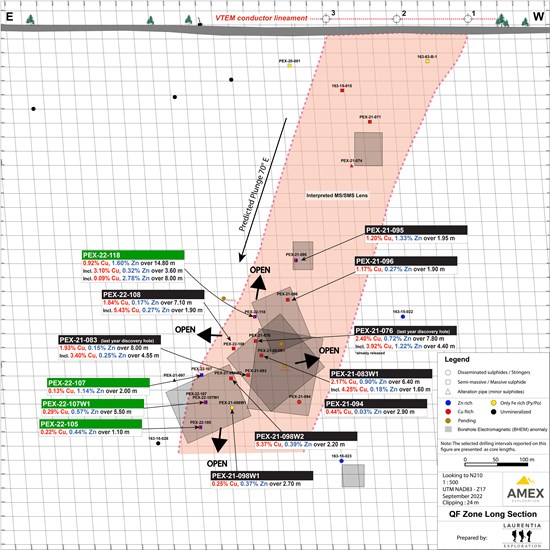This screenshot has width=550, height=550.
Task: Click the green PEX-22-118 label header
Action: coord(133,255)
